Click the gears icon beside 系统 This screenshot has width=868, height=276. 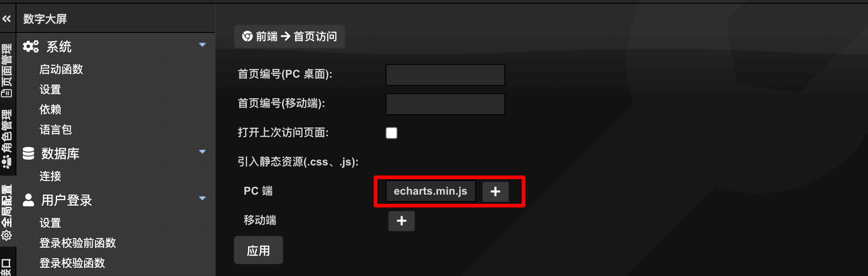pos(31,46)
